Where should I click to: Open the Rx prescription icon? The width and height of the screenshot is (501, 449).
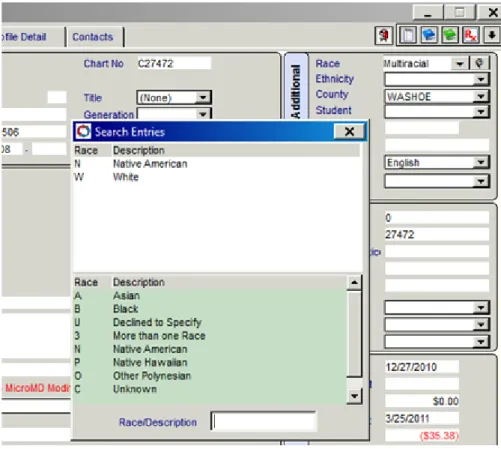point(470,35)
